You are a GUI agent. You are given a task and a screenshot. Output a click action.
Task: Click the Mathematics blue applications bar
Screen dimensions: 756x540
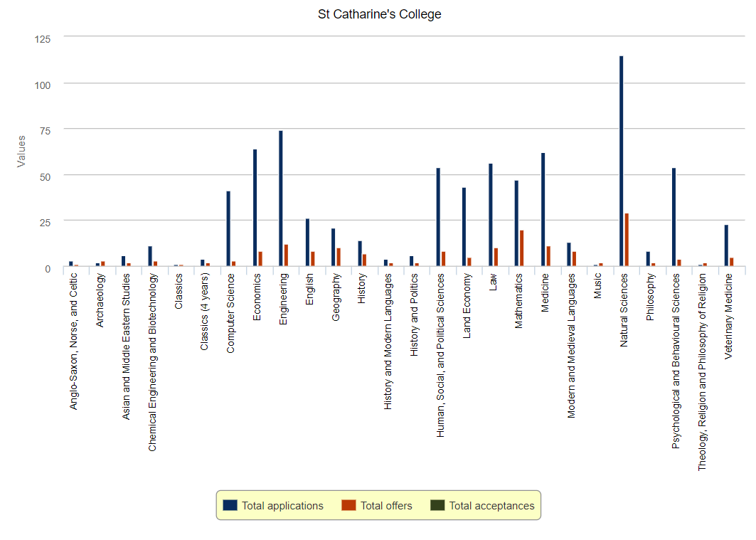coord(516,223)
